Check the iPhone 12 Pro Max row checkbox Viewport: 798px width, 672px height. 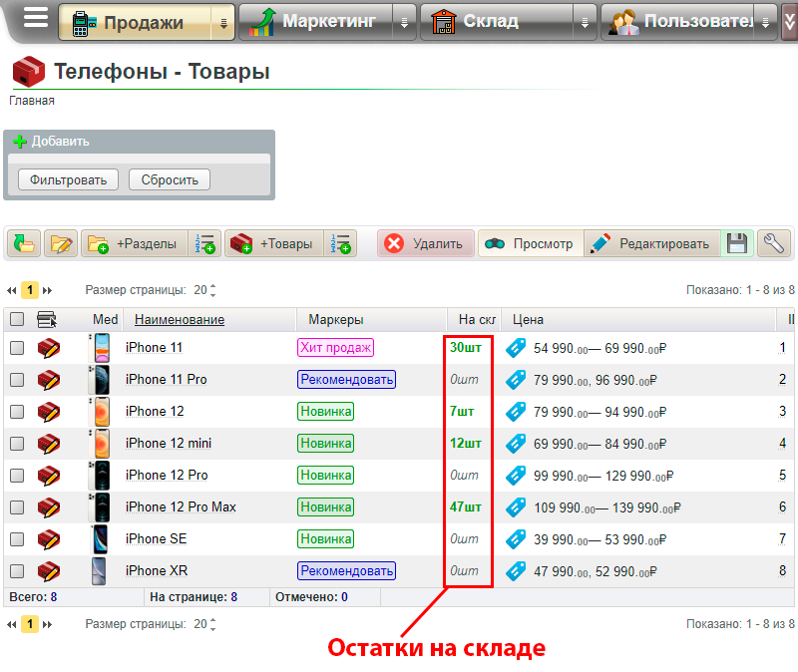click(17, 507)
